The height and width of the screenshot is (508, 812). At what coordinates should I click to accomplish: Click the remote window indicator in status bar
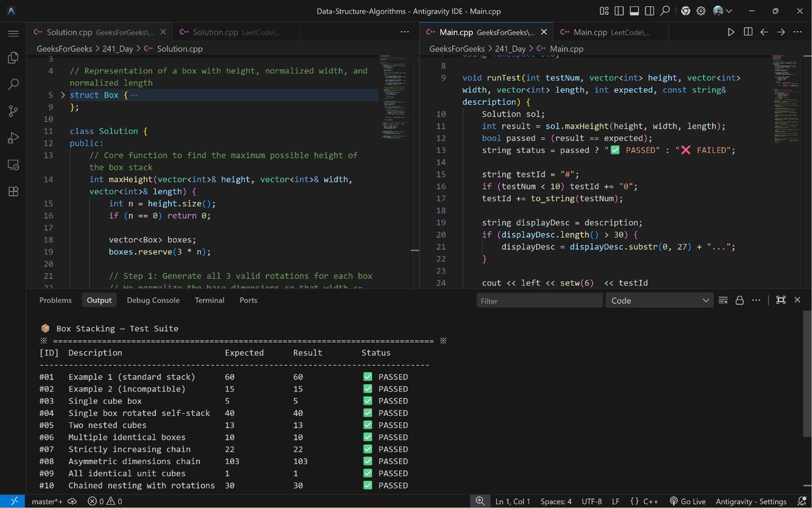pos(13,501)
